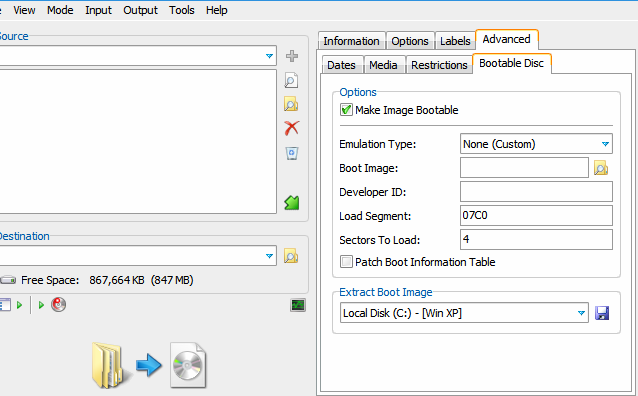Open the log window monitor icon
The height and width of the screenshot is (396, 638).
click(x=298, y=305)
